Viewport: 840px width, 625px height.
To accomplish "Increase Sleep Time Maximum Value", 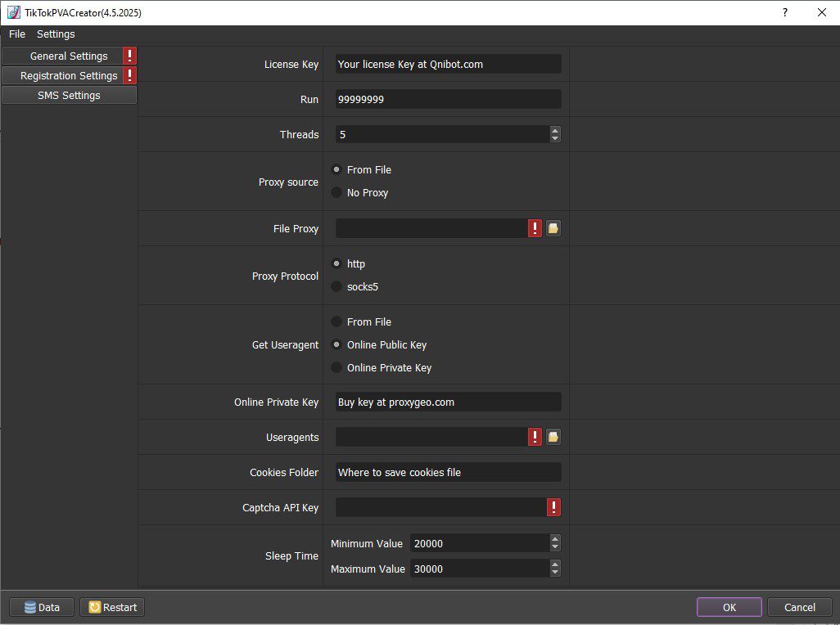I will [x=555, y=564].
